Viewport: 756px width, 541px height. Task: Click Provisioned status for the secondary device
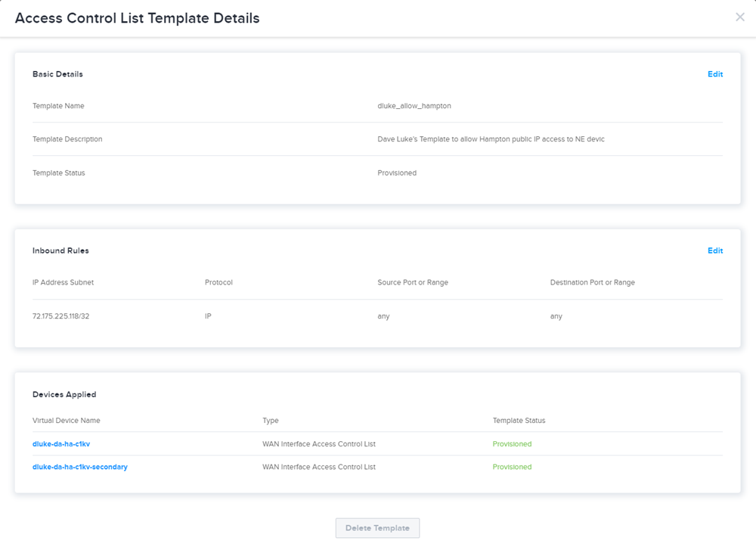coord(512,467)
